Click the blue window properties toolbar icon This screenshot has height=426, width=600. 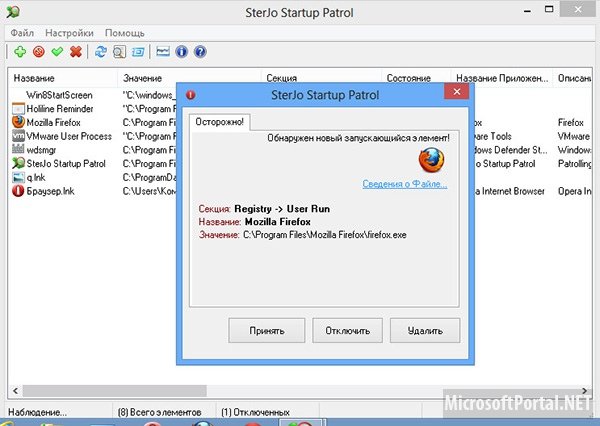click(x=138, y=52)
